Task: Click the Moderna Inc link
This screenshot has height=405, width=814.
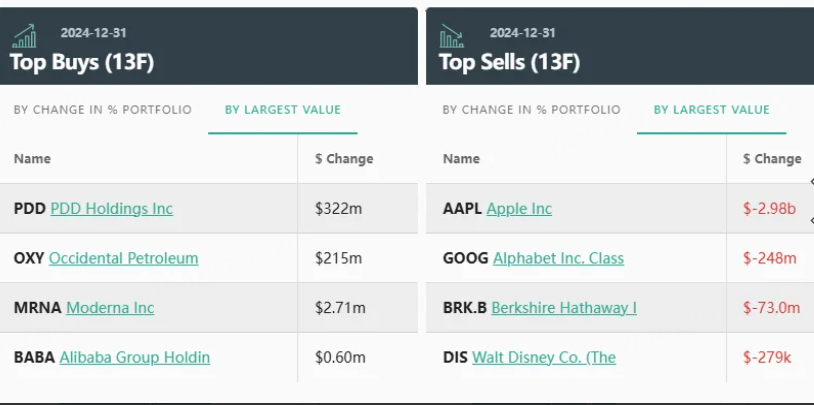Action: click(x=110, y=308)
